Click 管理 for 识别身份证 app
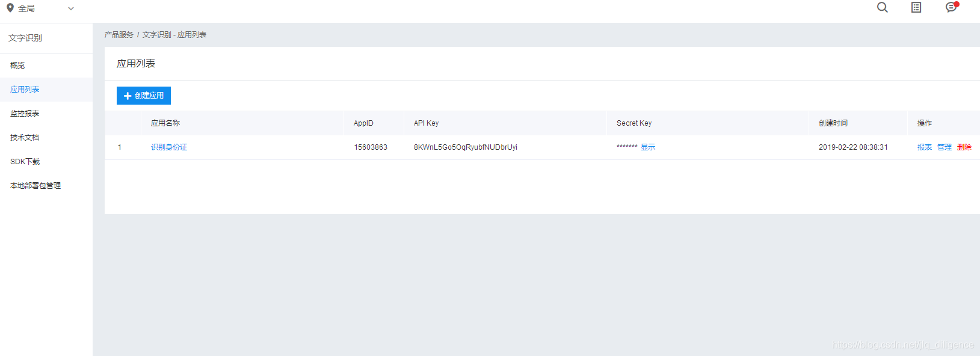Viewport: 980px width, 356px height. 945,147
